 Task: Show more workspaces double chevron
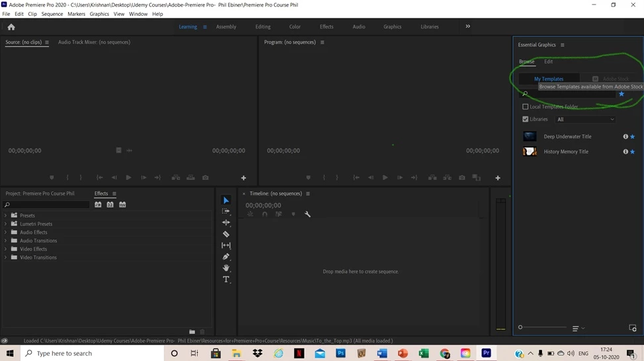click(x=468, y=26)
